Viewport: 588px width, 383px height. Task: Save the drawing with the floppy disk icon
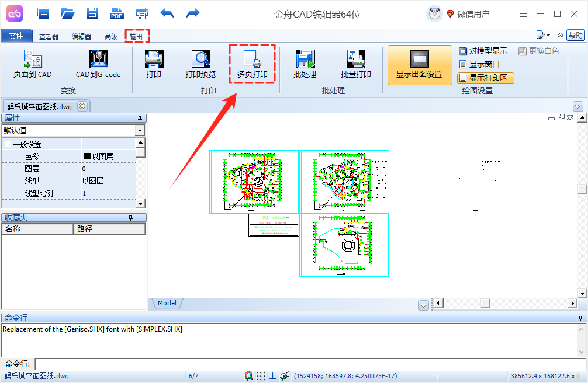pos(92,14)
